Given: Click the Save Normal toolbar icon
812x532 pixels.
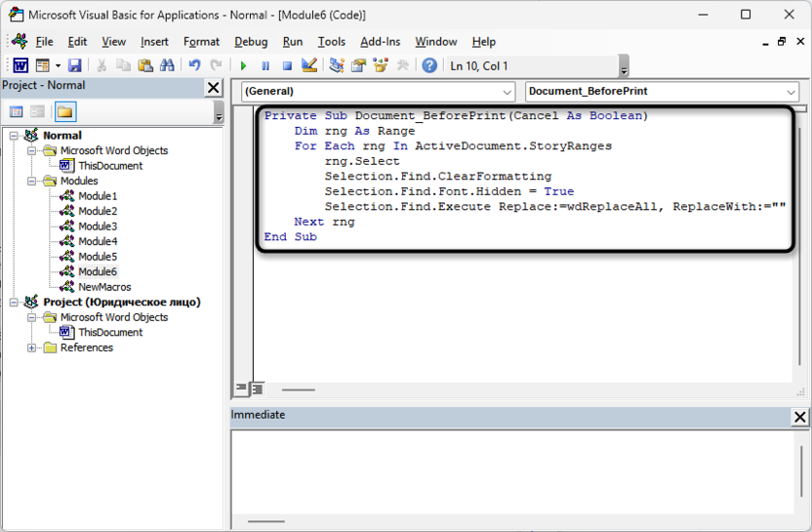Looking at the screenshot, I should 74,65.
